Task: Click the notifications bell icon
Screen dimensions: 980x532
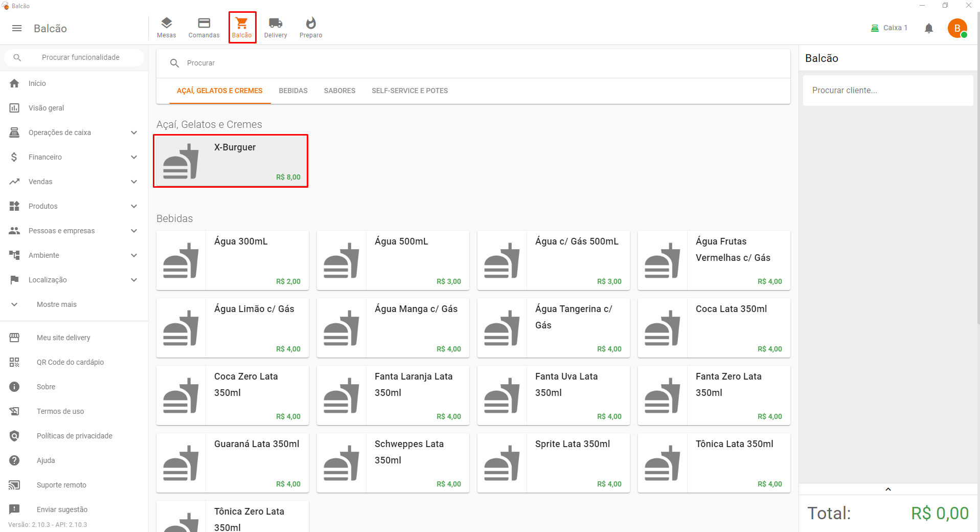Action: pos(929,28)
